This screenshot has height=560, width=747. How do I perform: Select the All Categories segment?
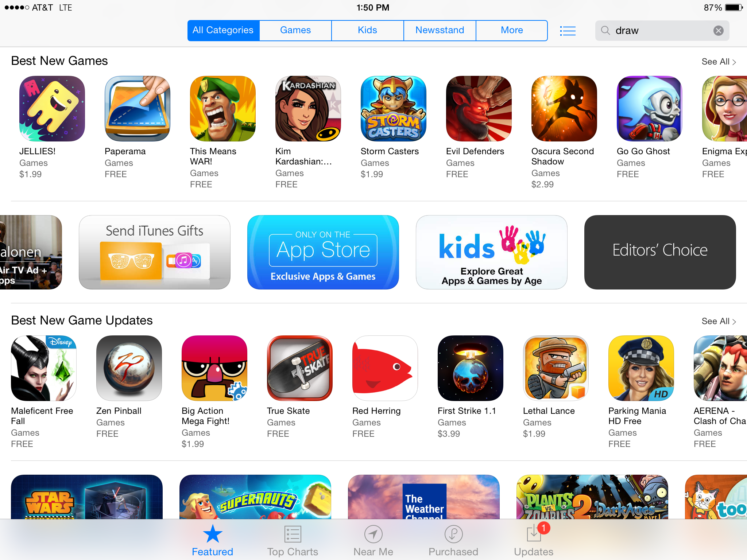coord(223,30)
